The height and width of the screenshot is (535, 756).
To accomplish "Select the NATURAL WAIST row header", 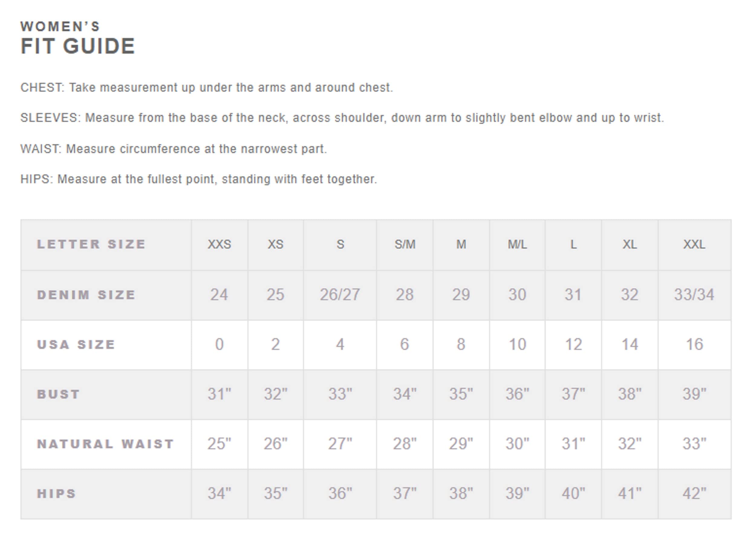I will pos(106,444).
